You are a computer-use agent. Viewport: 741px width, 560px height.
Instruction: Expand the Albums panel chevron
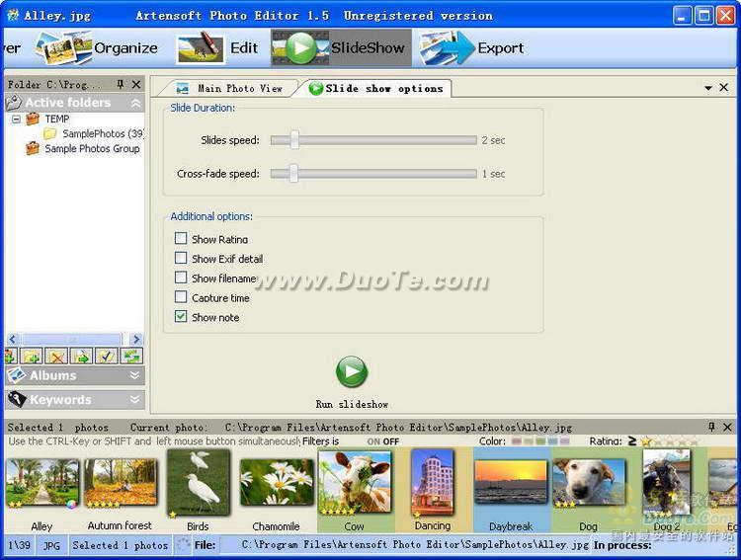point(134,375)
